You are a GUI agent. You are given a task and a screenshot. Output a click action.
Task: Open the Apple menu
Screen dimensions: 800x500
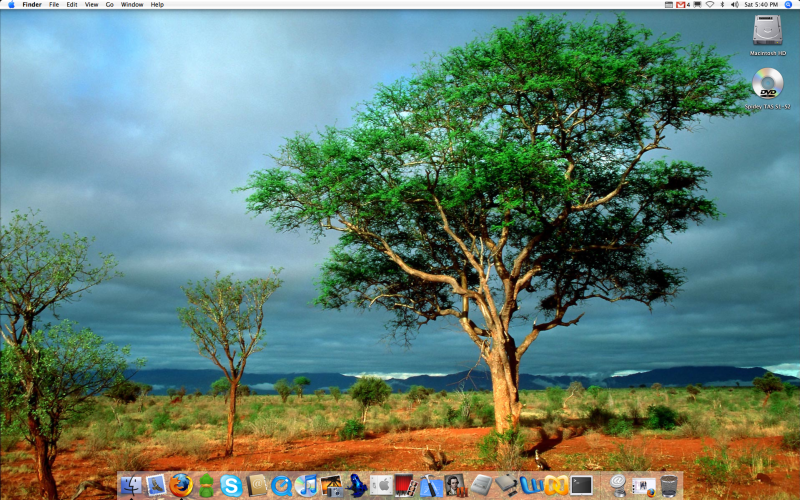coord(11,5)
